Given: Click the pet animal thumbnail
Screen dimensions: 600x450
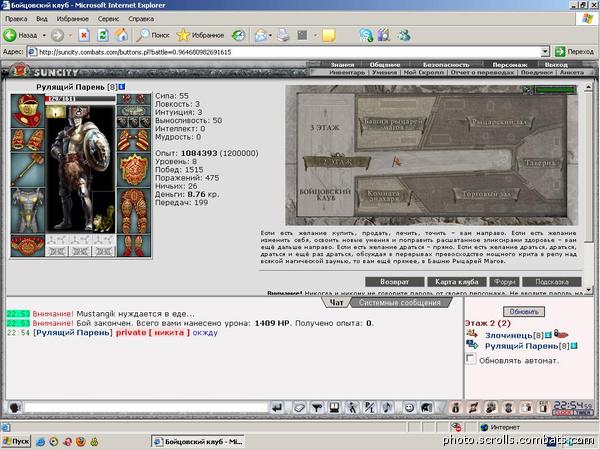Looking at the screenshot, I should 104,219.
